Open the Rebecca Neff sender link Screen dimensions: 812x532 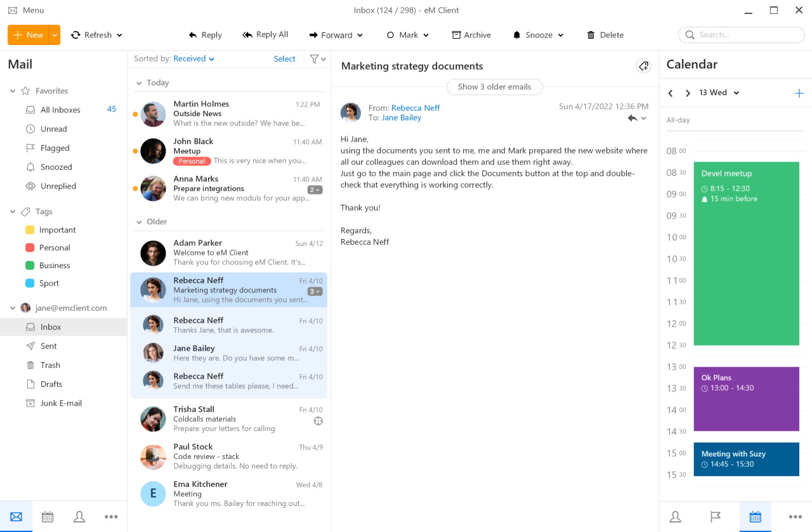pyautogui.click(x=416, y=108)
